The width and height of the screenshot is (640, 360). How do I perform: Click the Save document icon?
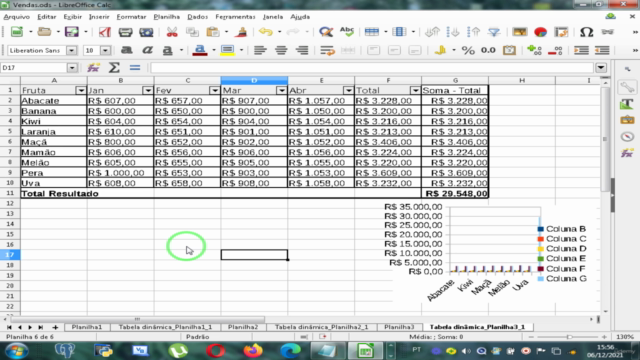tap(71, 32)
